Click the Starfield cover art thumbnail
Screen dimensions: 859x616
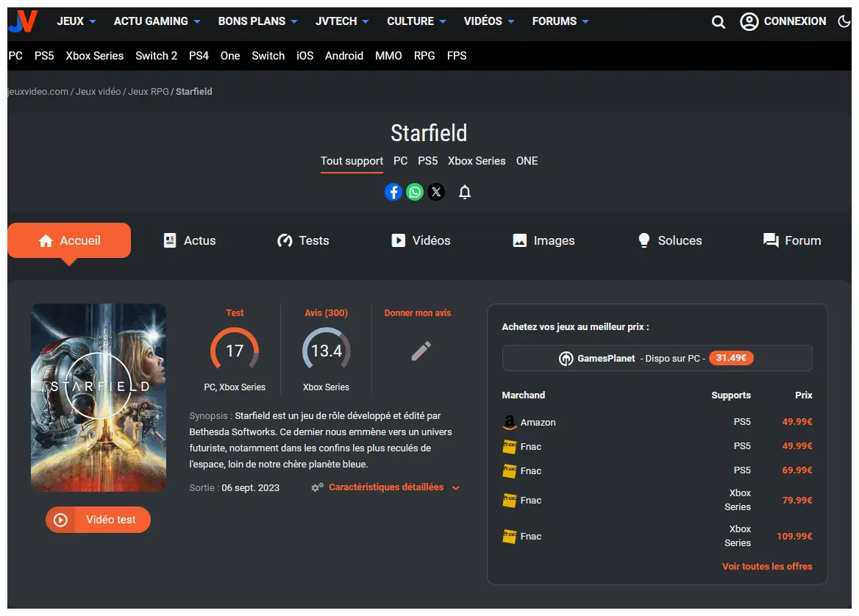coord(99,397)
